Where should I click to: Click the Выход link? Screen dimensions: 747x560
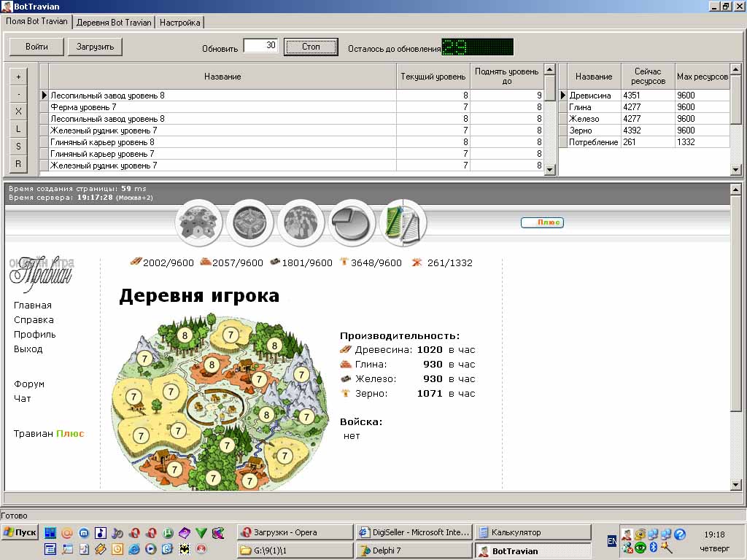28,349
